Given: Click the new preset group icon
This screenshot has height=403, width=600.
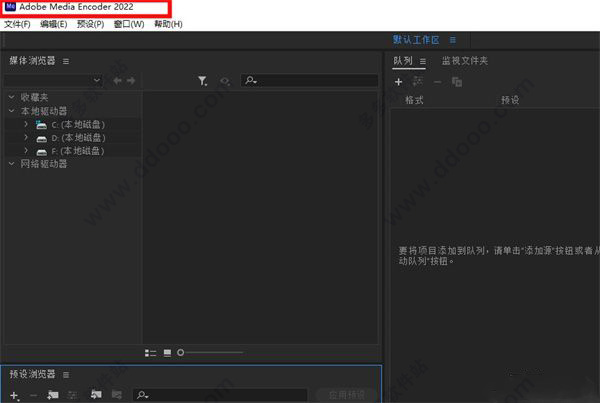Looking at the screenshot, I should pos(53,395).
